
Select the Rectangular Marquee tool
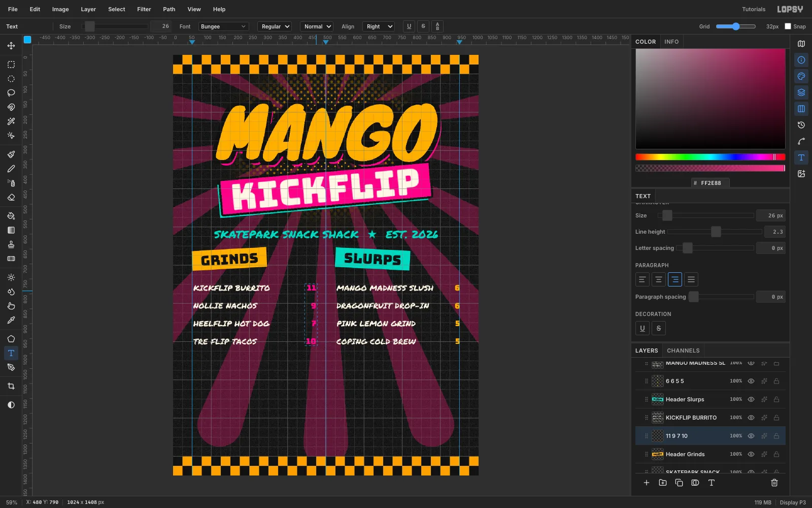click(11, 65)
